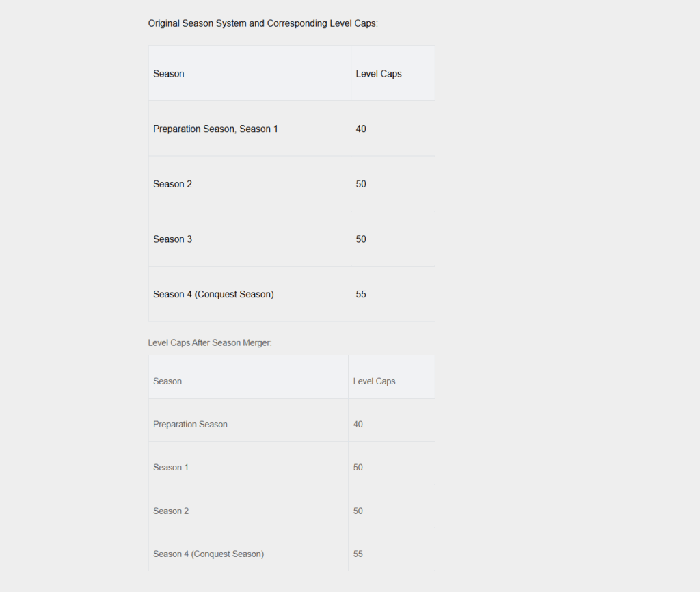Select the Season header in first table

pos(169,74)
